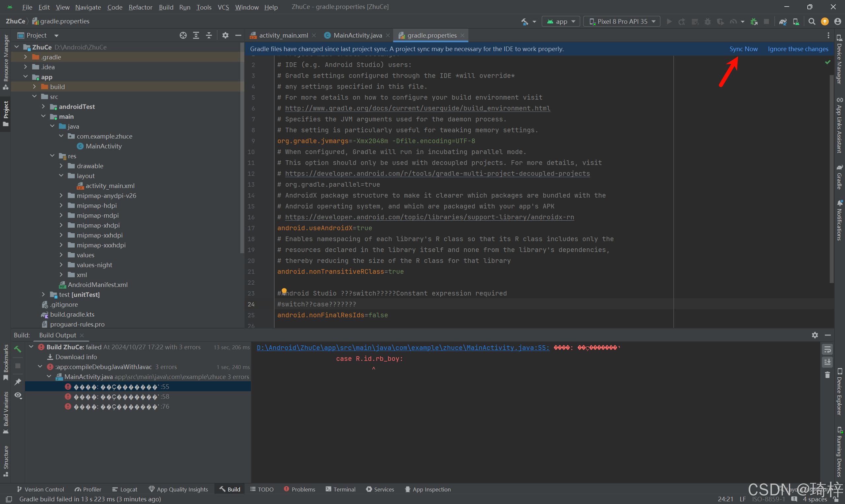This screenshot has width=845, height=504.
Task: Start the Profiler from the bottom bar
Action: pyautogui.click(x=88, y=489)
